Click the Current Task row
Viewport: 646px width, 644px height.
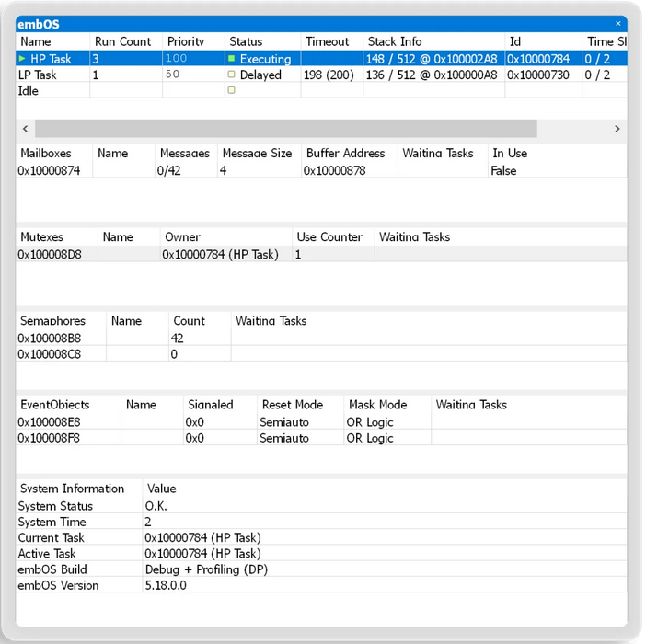321,538
